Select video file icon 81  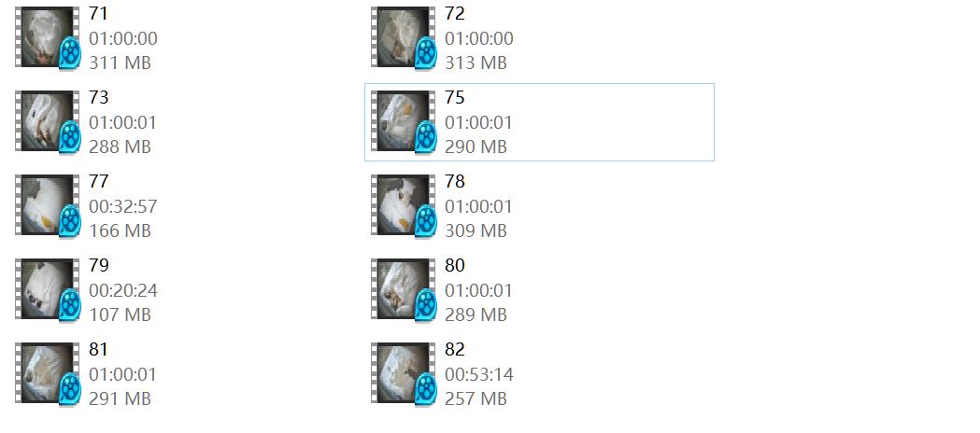48,373
